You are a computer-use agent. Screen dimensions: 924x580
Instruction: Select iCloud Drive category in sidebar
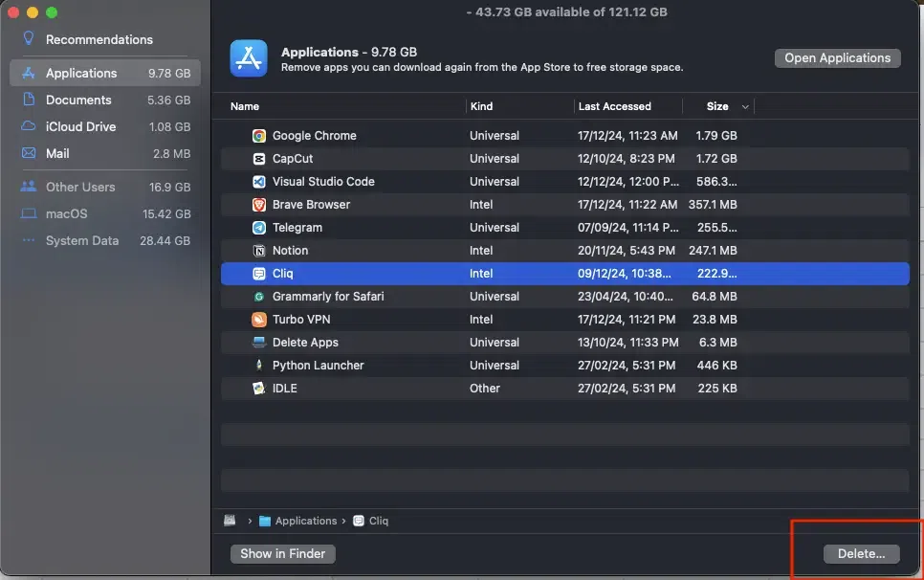coord(105,126)
